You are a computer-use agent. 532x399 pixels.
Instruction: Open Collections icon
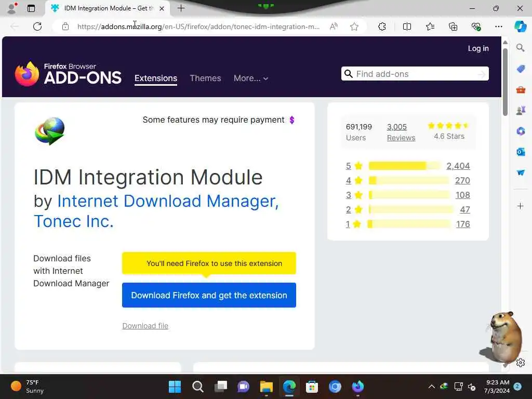[453, 26]
